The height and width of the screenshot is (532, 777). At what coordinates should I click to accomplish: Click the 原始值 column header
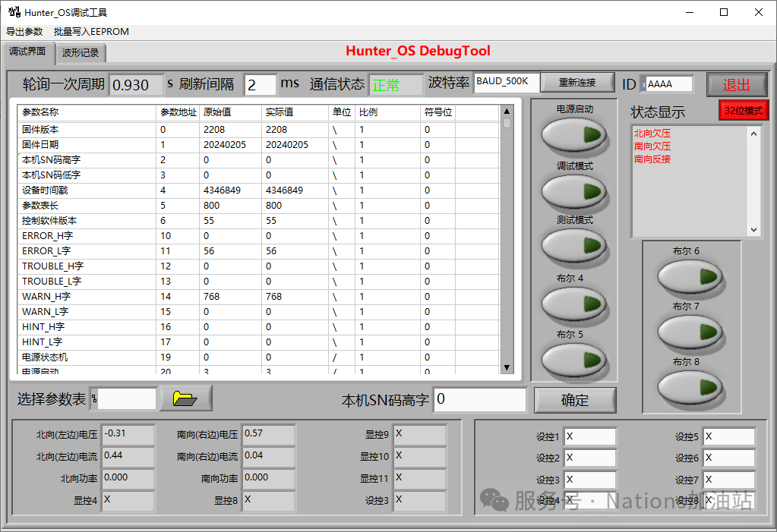tap(230, 112)
